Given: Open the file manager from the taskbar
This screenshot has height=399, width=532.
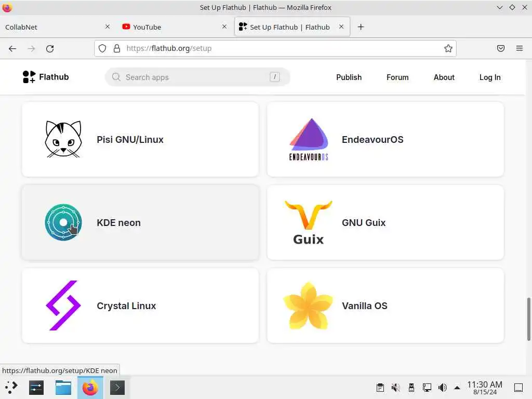Looking at the screenshot, I should coord(63,388).
